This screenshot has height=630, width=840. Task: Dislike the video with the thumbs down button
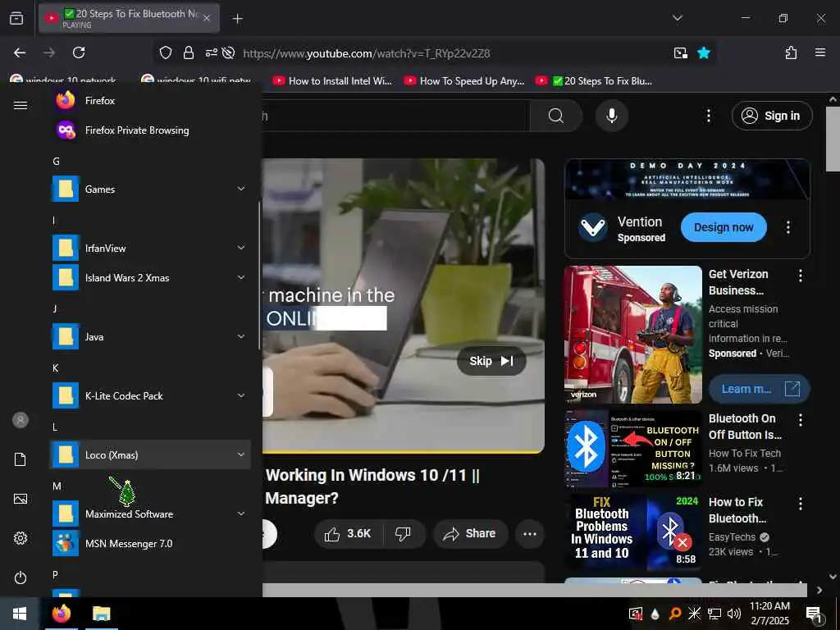click(x=403, y=533)
